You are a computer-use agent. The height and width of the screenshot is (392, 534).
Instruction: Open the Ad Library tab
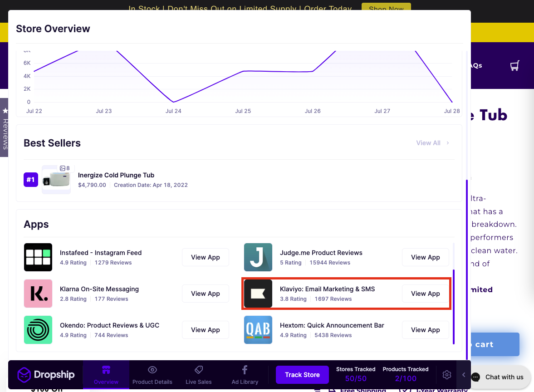[x=245, y=375]
